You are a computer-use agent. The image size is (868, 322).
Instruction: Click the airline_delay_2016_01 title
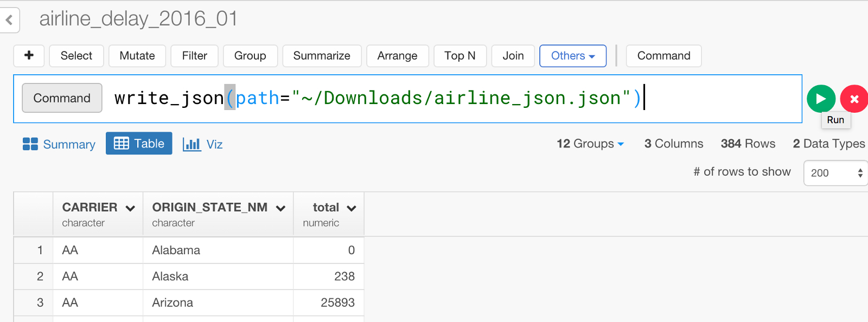[x=138, y=19]
